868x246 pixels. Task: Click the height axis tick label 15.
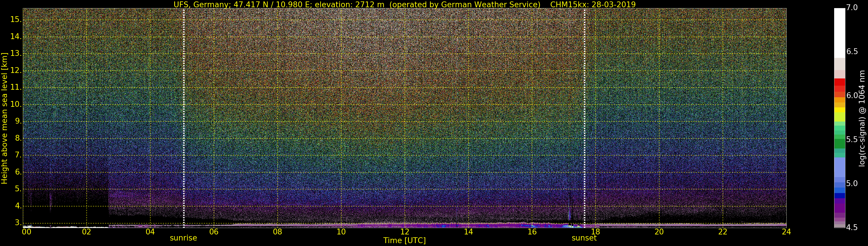tap(16, 20)
